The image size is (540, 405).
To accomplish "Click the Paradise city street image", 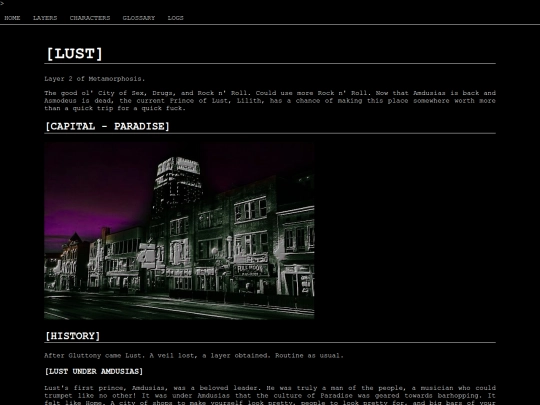I will [x=179, y=231].
